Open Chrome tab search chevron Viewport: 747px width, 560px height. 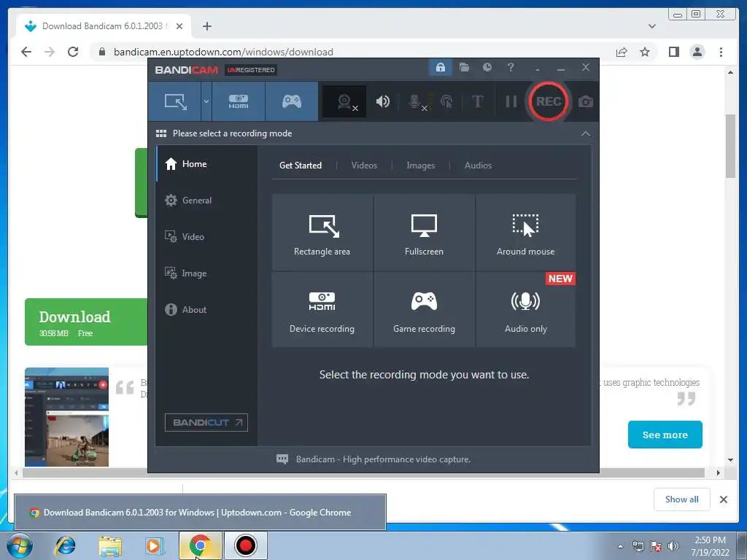pyautogui.click(x=651, y=26)
